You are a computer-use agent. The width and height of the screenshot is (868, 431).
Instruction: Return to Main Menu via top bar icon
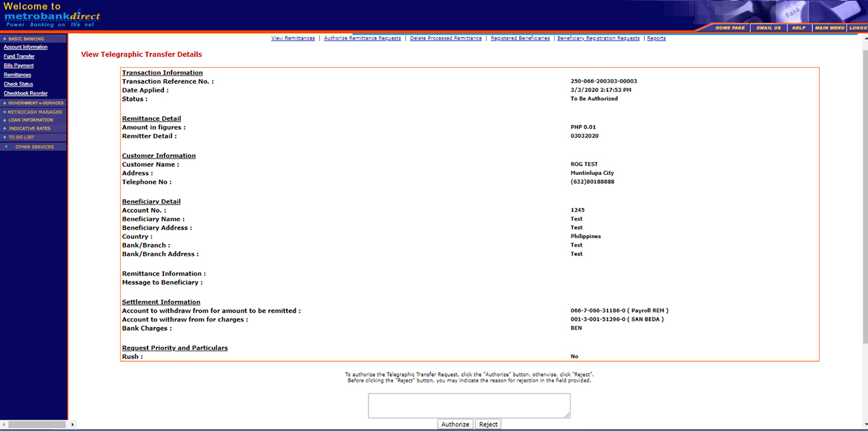coord(830,27)
